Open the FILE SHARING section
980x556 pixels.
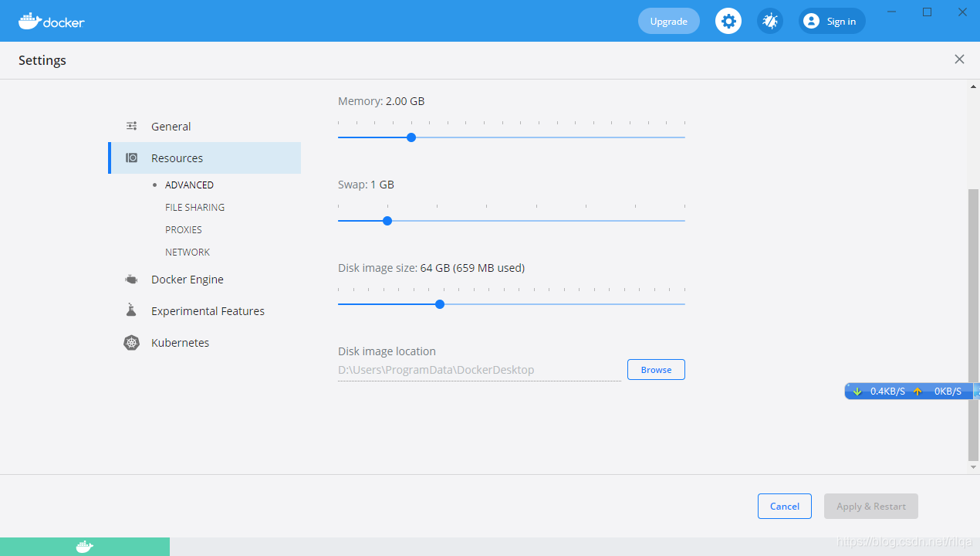(x=194, y=207)
